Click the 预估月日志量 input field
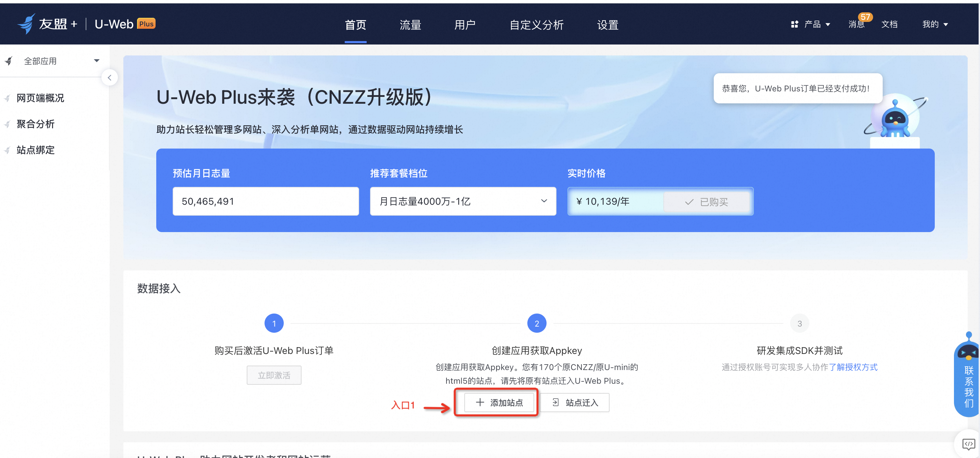Image resolution: width=980 pixels, height=458 pixels. 266,201
